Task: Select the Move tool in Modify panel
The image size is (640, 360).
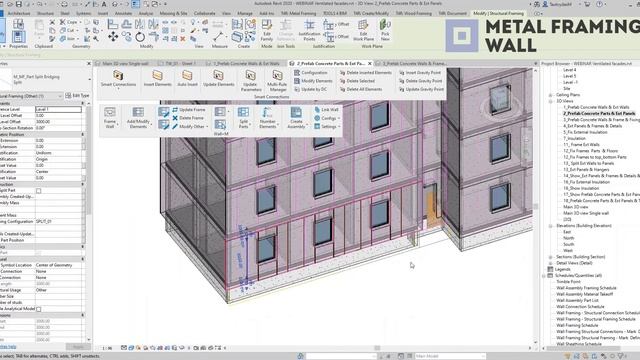Action: click(113, 37)
